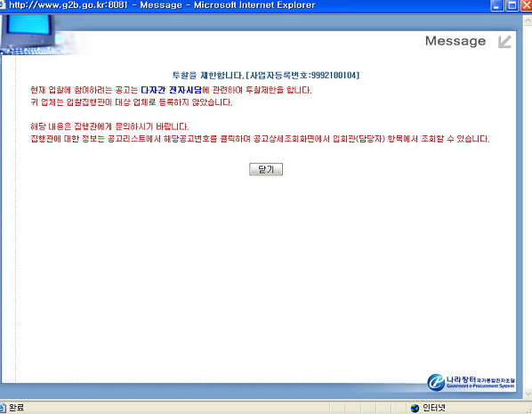Viewport: 532px width, 414px height.
Task: Click the page icon in title bar
Action: click(x=3, y=4)
